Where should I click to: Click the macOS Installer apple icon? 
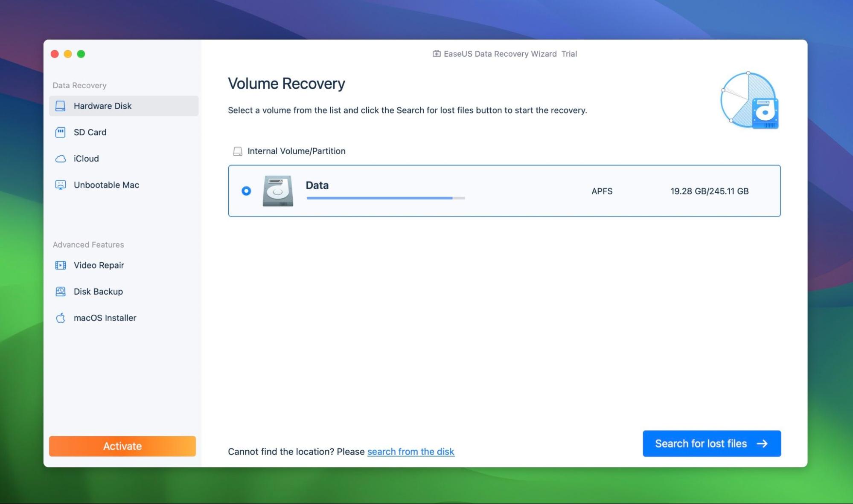[x=61, y=318]
